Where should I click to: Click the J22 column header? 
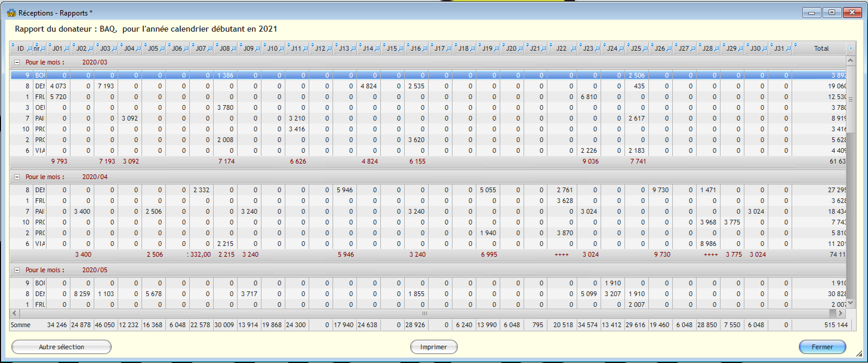(x=561, y=48)
